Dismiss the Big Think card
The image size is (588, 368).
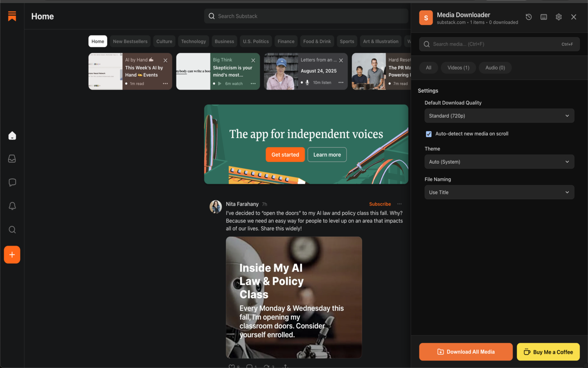(x=253, y=60)
